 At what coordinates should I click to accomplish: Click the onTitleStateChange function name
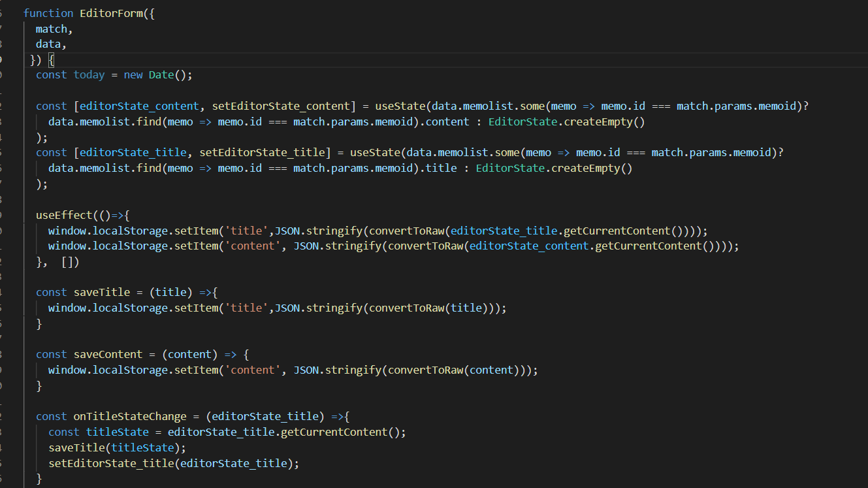(130, 417)
